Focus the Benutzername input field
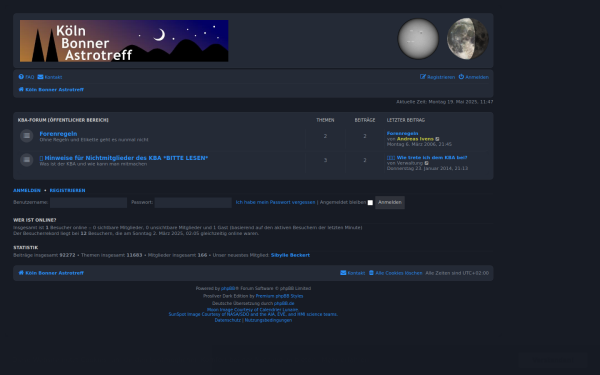600x375 pixels. click(x=88, y=202)
